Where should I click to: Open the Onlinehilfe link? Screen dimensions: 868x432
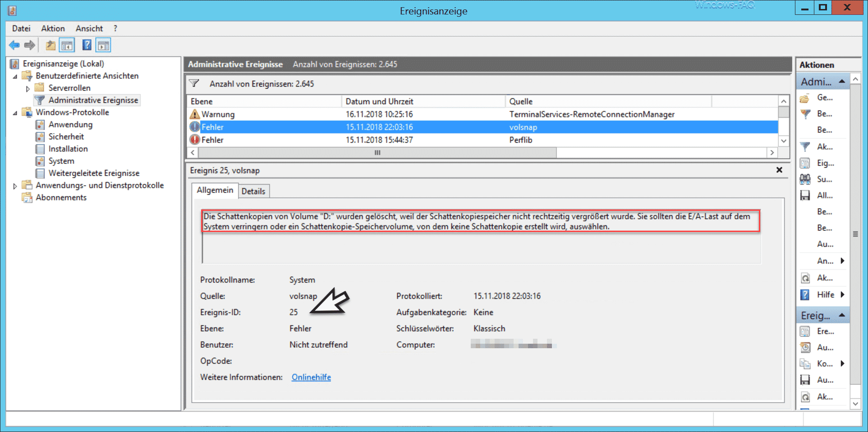(311, 377)
